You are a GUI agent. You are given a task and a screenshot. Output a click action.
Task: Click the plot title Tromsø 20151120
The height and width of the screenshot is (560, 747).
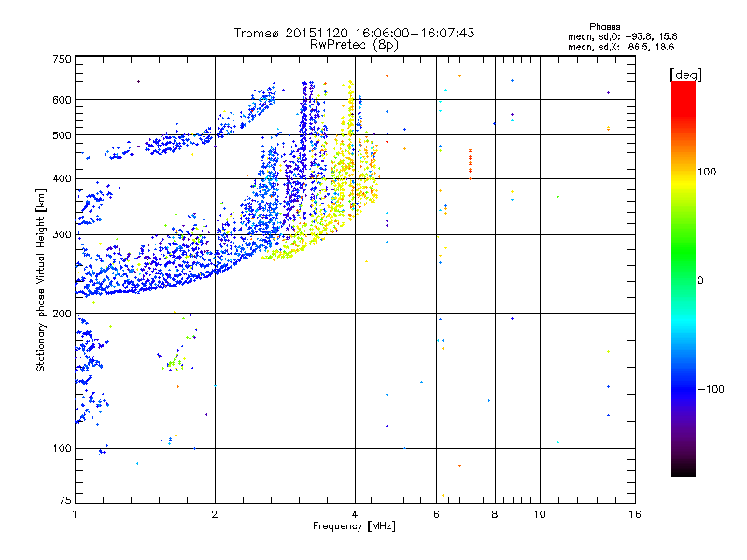[x=354, y=33]
